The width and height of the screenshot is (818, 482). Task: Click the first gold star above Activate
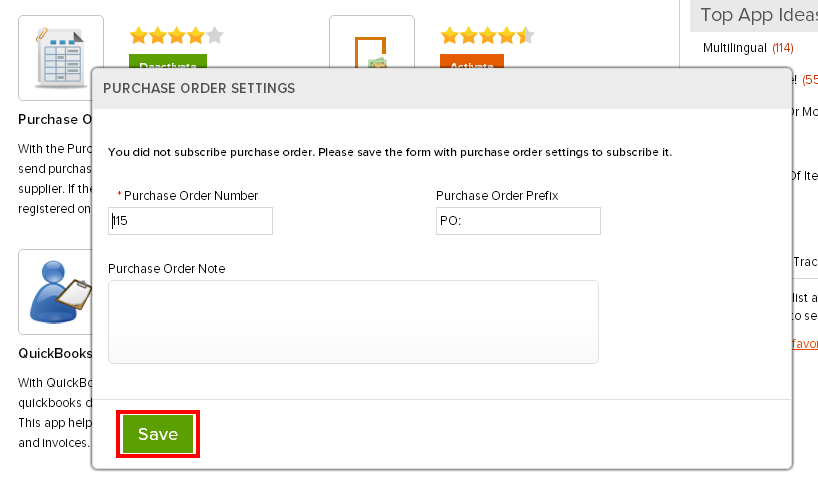[x=450, y=35]
